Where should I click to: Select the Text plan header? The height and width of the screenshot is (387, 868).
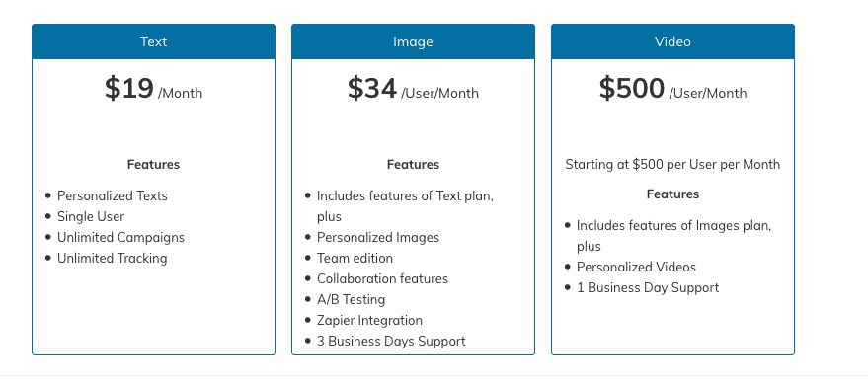(153, 41)
